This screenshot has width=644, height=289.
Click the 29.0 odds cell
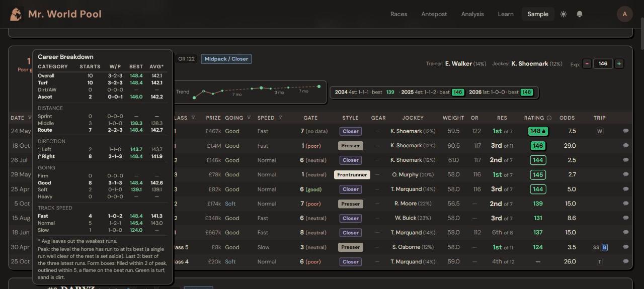point(570,145)
